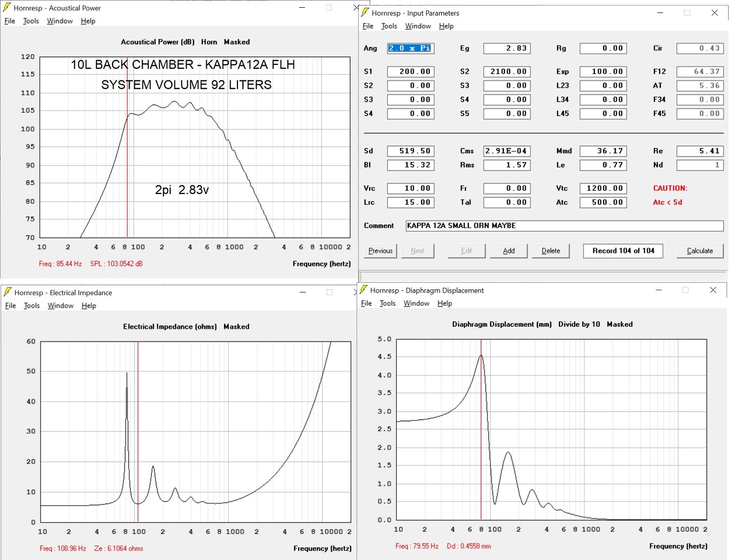739x560 pixels.
Task: Click the red cursor line in the Electrical Impedance chart
Action: point(138,431)
